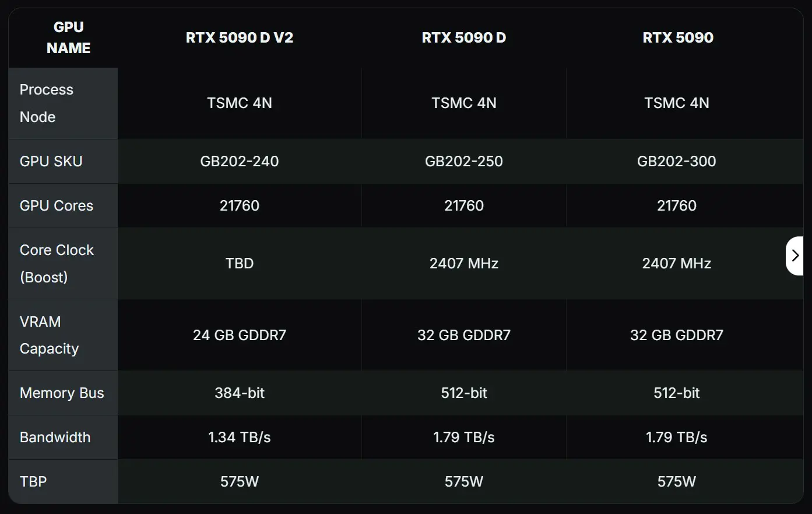Select the RTX 5090 D V2 column header

pos(240,38)
